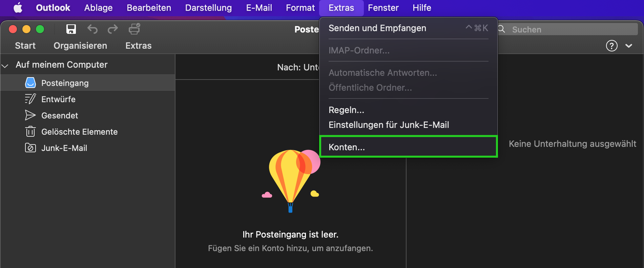
Task: Select the Posteingang folder
Action: [x=88, y=83]
